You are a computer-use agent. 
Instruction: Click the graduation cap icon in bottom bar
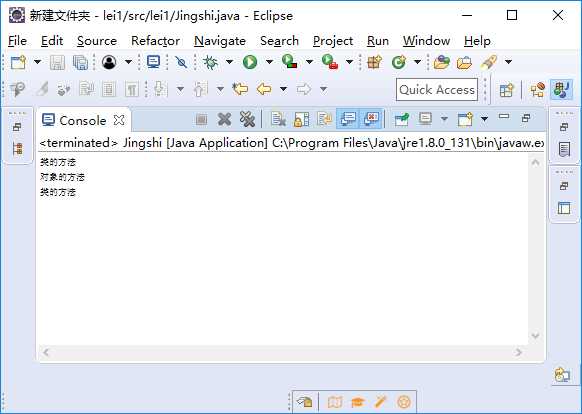pos(358,402)
